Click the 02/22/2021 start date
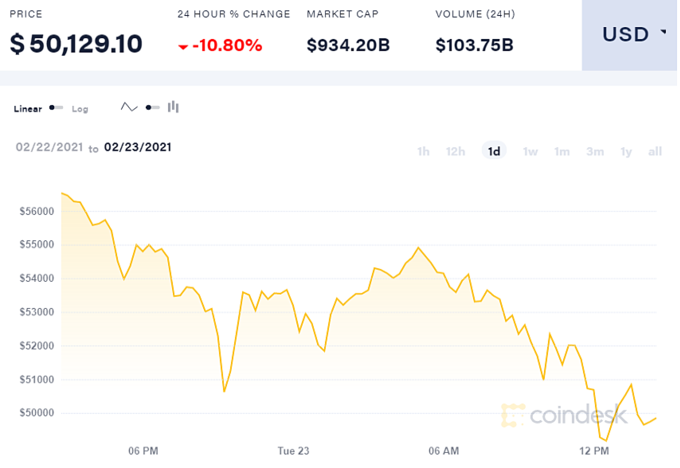 [x=49, y=147]
